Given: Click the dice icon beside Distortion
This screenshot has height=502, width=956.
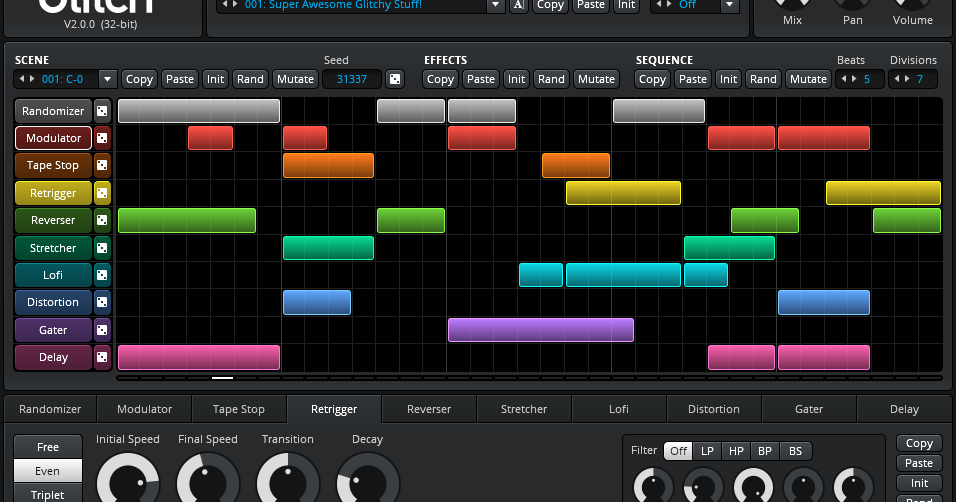Looking at the screenshot, I should click(x=102, y=303).
